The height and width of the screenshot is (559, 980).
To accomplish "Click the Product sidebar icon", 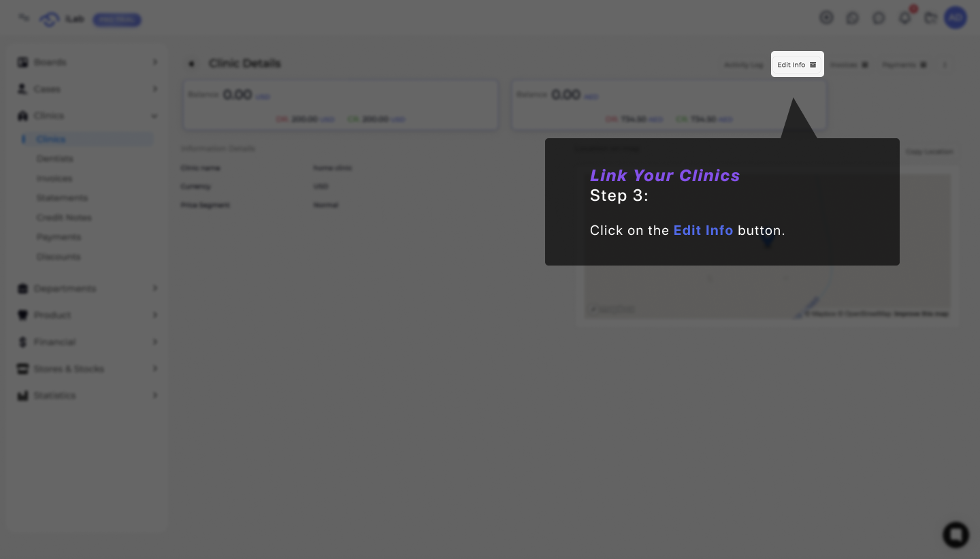I will tap(22, 315).
